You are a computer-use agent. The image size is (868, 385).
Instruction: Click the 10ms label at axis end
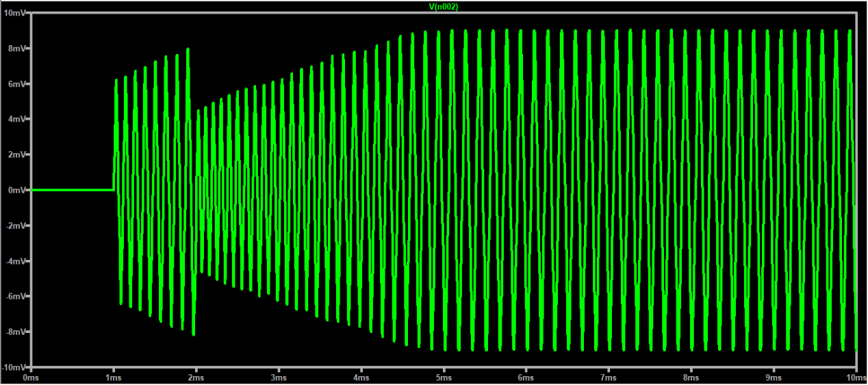click(x=852, y=377)
